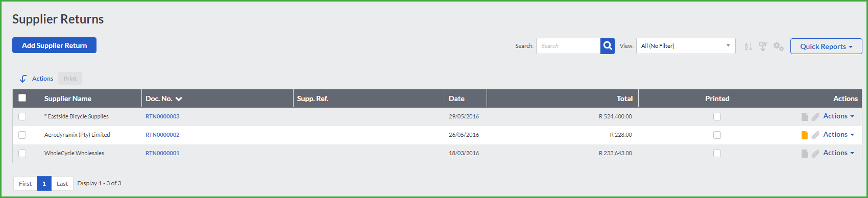Open document link RTN0000001
868x198 pixels.
tap(162, 153)
